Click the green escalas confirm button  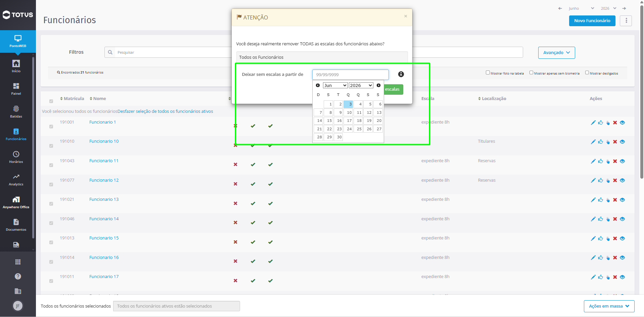pyautogui.click(x=393, y=89)
